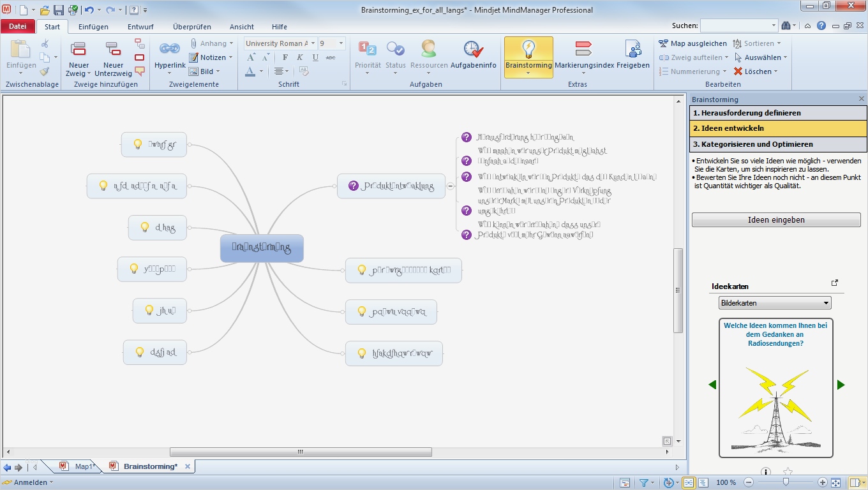This screenshot has width=868, height=490.
Task: Click the fit map to window icon
Action: pyautogui.click(x=836, y=483)
